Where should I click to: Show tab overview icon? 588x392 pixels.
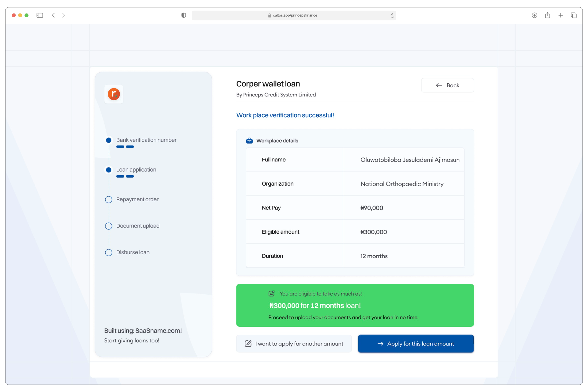pyautogui.click(x=574, y=15)
